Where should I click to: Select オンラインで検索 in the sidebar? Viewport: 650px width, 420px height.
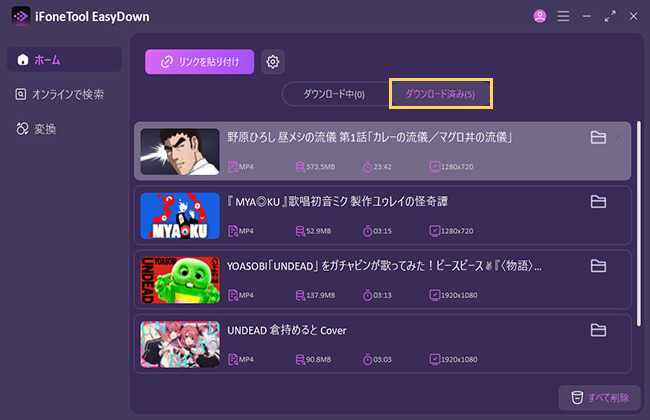coord(60,94)
